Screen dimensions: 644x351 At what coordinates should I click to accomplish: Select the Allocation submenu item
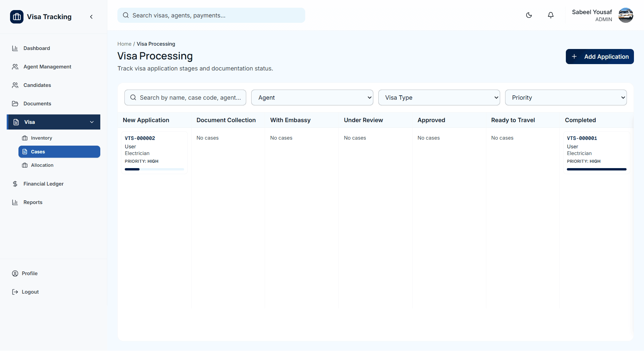[x=59, y=165]
